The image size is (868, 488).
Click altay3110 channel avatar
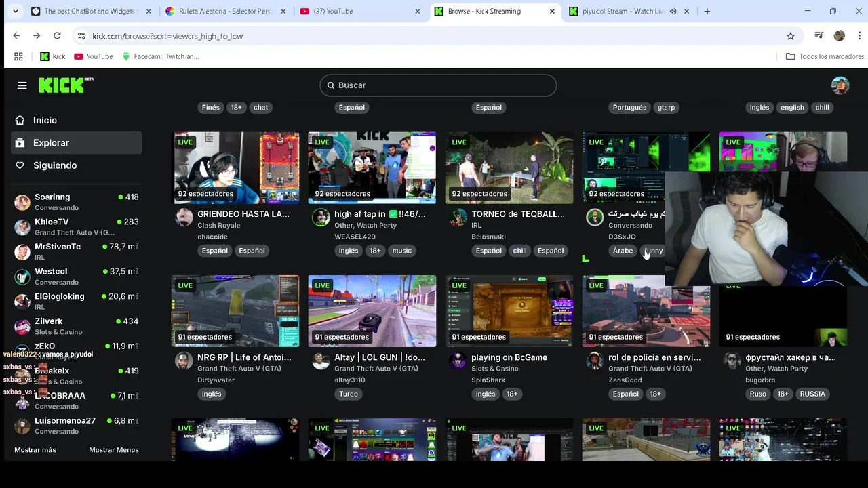[321, 360]
